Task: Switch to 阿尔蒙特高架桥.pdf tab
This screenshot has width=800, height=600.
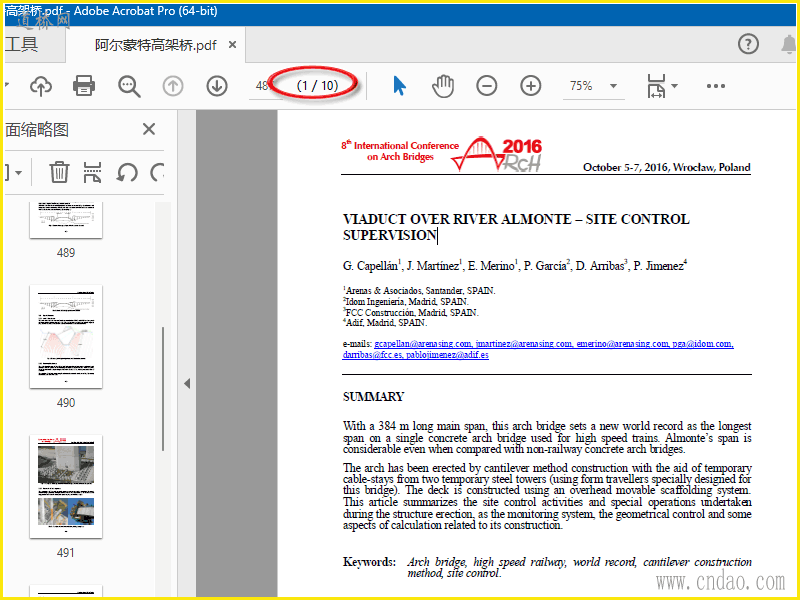Action: (155, 45)
